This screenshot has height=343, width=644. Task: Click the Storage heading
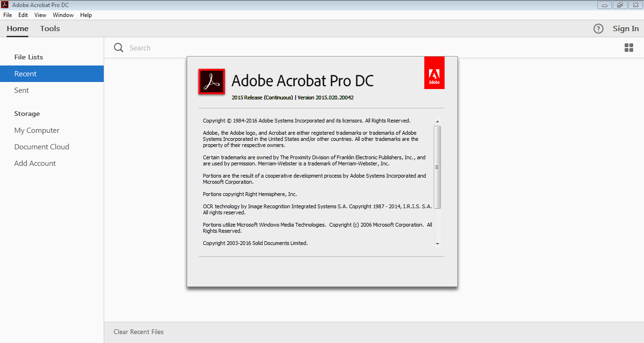27,114
